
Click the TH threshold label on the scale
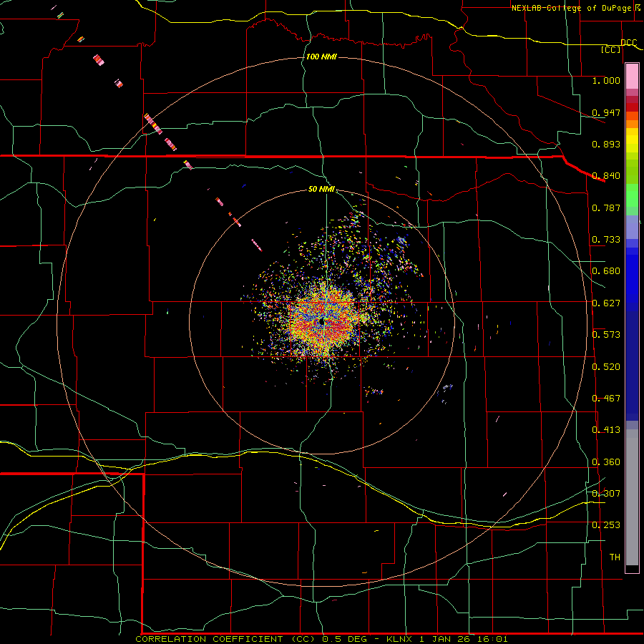[615, 557]
